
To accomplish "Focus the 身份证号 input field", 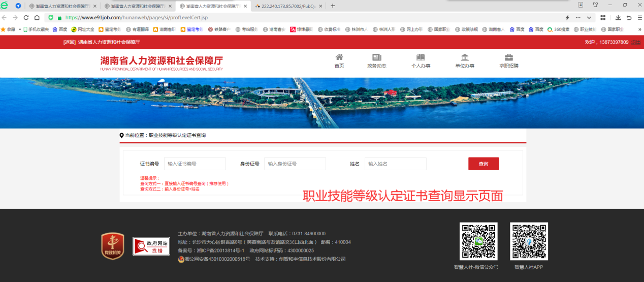I will click(295, 164).
